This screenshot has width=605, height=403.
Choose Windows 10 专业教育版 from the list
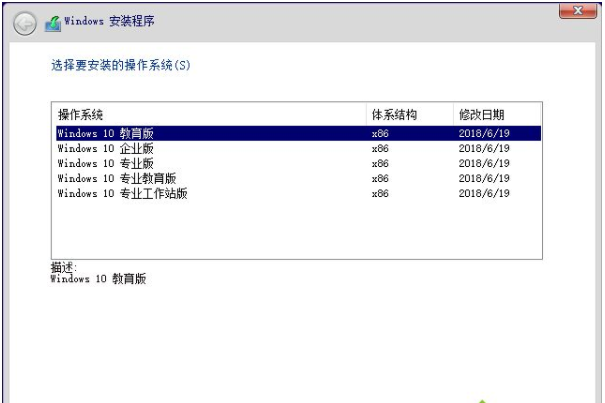click(298, 178)
